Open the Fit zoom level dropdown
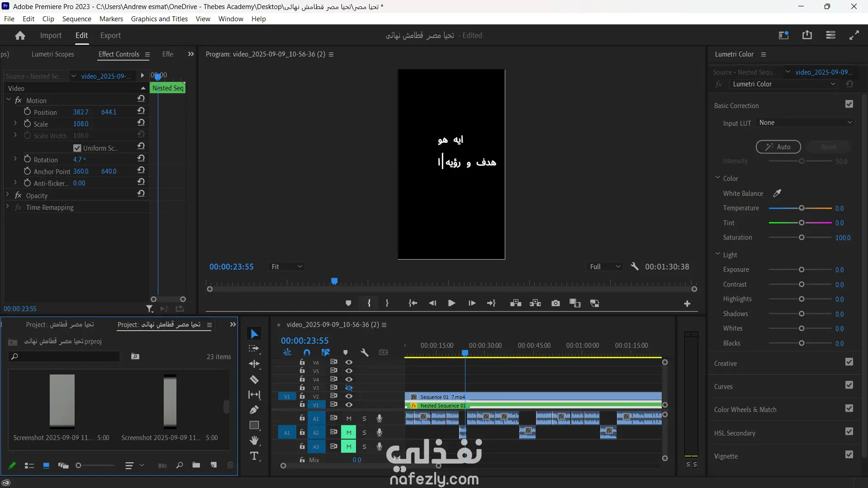 pyautogui.click(x=287, y=267)
